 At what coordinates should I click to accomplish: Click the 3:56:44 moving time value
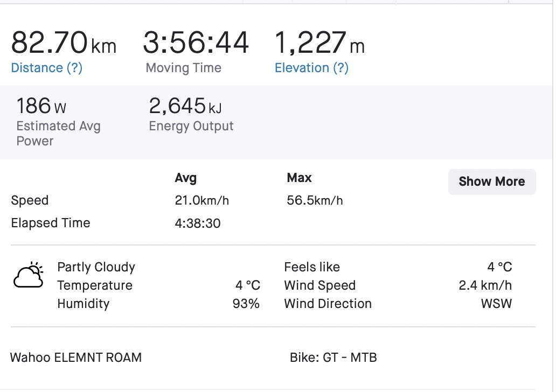coord(196,43)
